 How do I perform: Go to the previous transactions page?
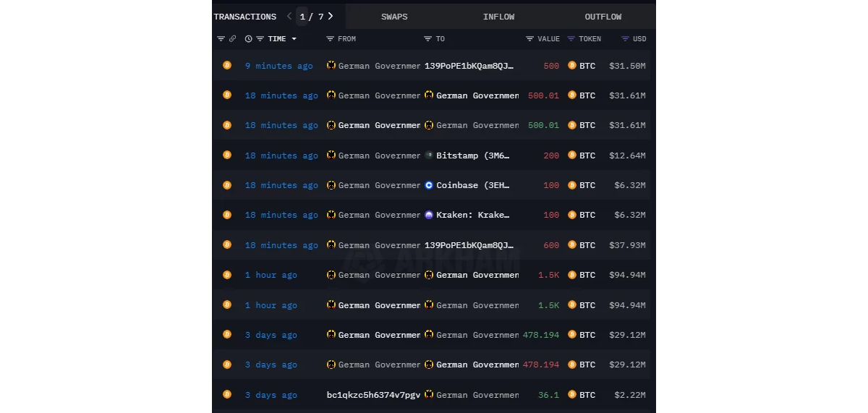pos(289,16)
